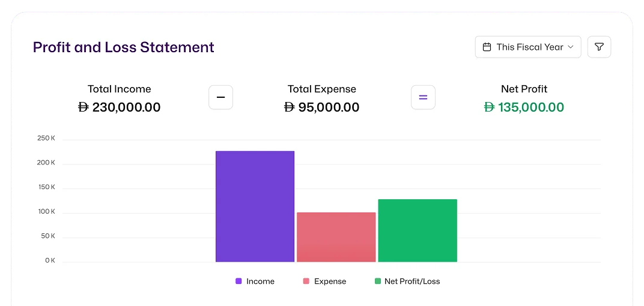Click the Total Expense amount 95,000.00
This screenshot has height=306, width=644.
tap(321, 107)
